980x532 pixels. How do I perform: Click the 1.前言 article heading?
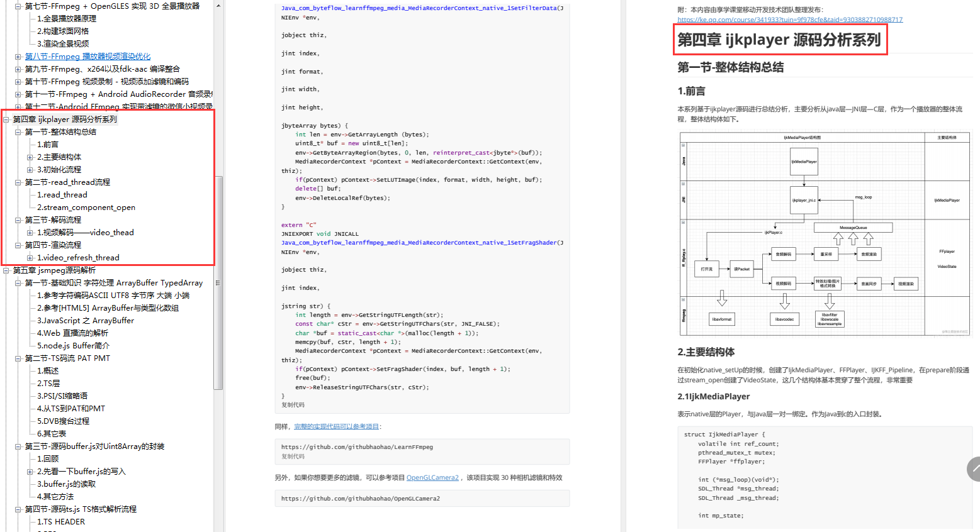coord(691,91)
